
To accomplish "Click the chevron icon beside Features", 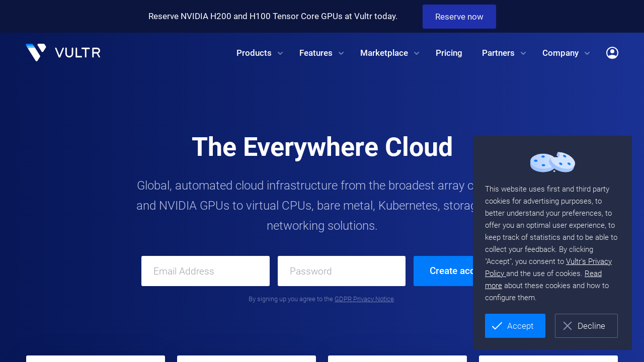I will (x=341, y=53).
